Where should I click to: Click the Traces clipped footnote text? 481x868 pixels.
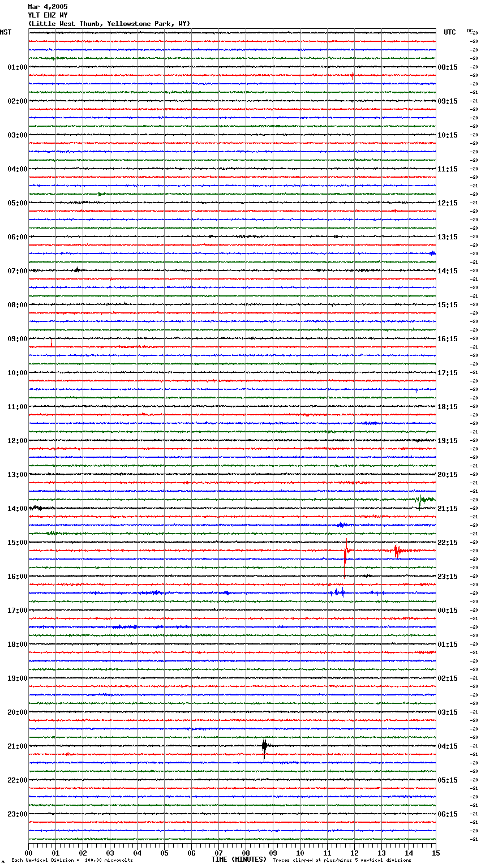coord(342,860)
